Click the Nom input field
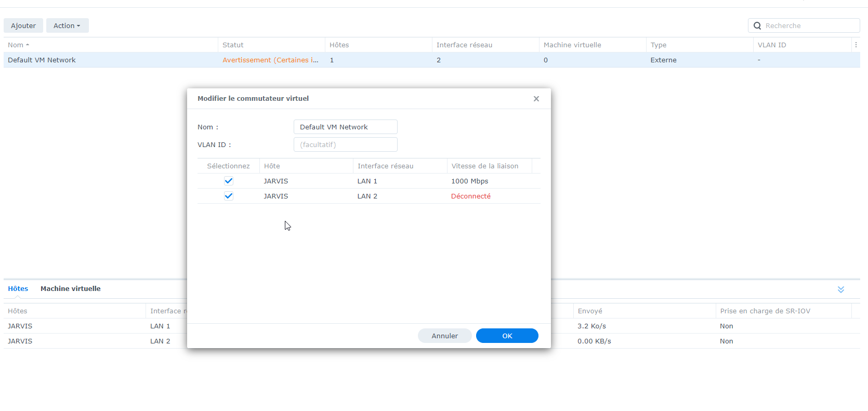Image resolution: width=868 pixels, height=411 pixels. 345,127
